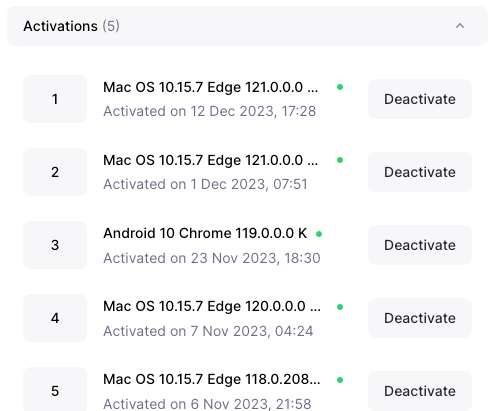This screenshot has width=497, height=411.
Task: Collapse the Activations section chevron
Action: [460, 26]
